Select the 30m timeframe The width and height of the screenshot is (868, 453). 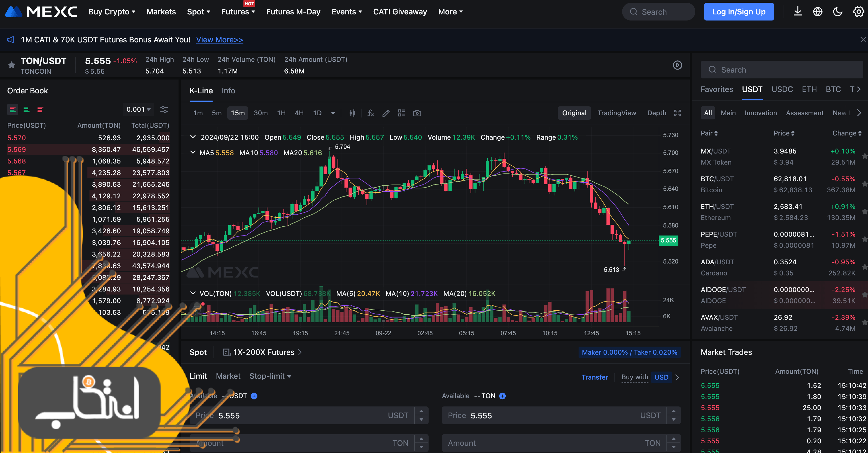point(261,113)
